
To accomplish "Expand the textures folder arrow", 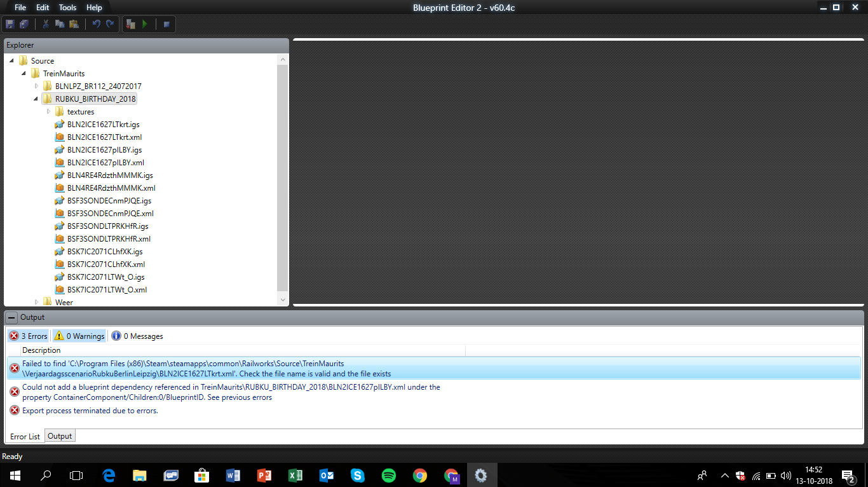I will (48, 111).
